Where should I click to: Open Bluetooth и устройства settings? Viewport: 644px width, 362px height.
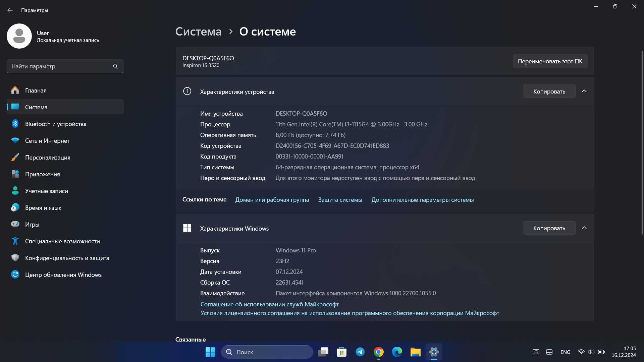point(65,124)
